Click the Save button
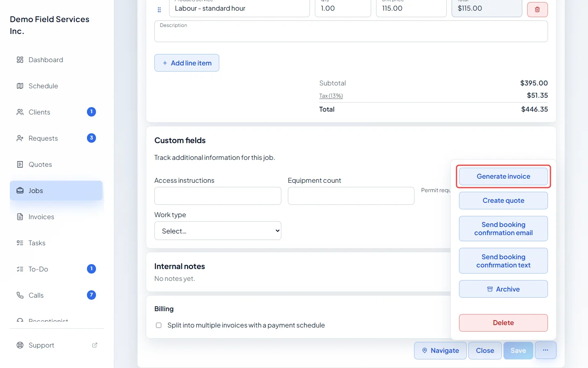Viewport: 588px width, 368px height. (518, 350)
